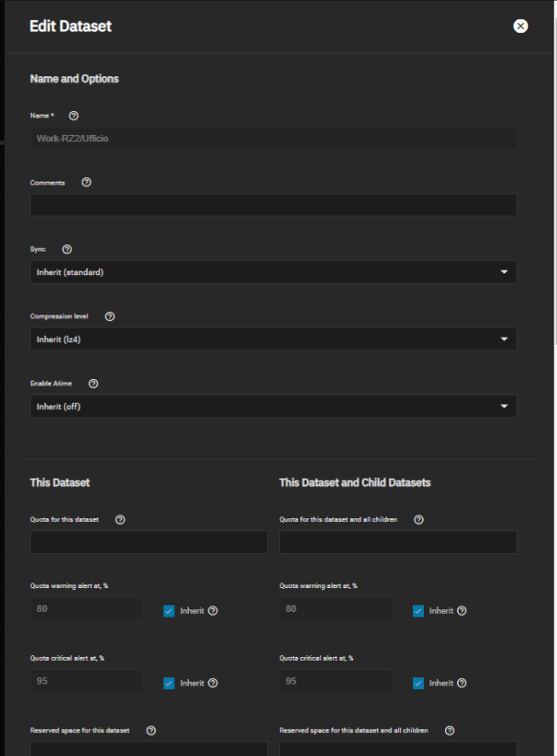Show help icon next to Comments
557x756 pixels.
click(x=86, y=183)
